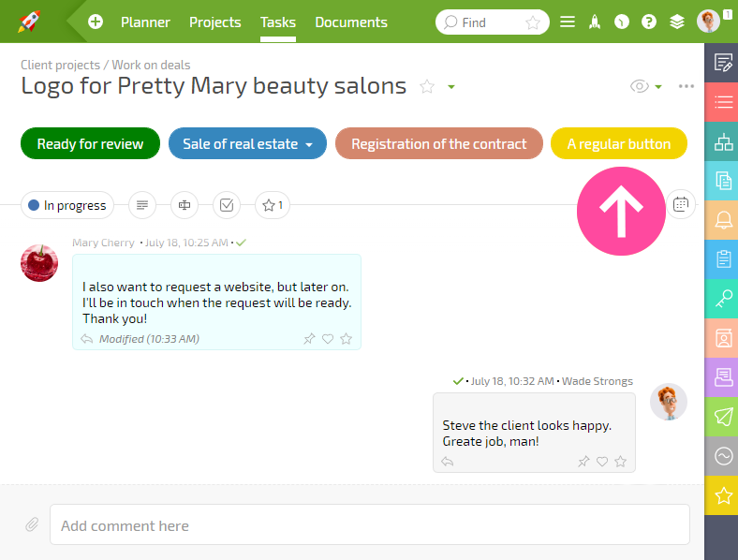The width and height of the screenshot is (738, 560).
Task: Open the edit note icon in sidebar
Action: [x=721, y=63]
